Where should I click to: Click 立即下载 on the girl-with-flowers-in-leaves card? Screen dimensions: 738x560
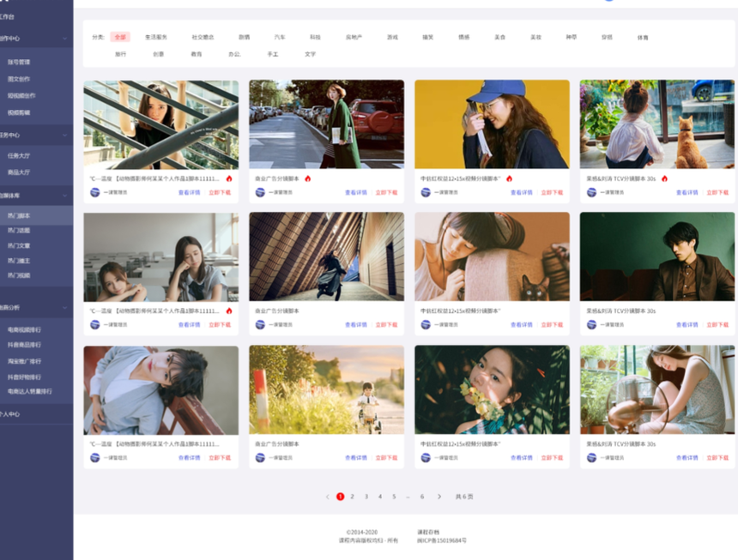(552, 457)
